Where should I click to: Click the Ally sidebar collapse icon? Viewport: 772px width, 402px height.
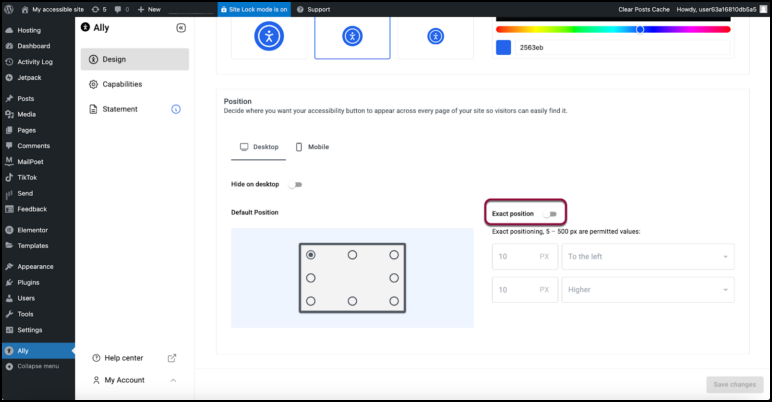click(180, 28)
